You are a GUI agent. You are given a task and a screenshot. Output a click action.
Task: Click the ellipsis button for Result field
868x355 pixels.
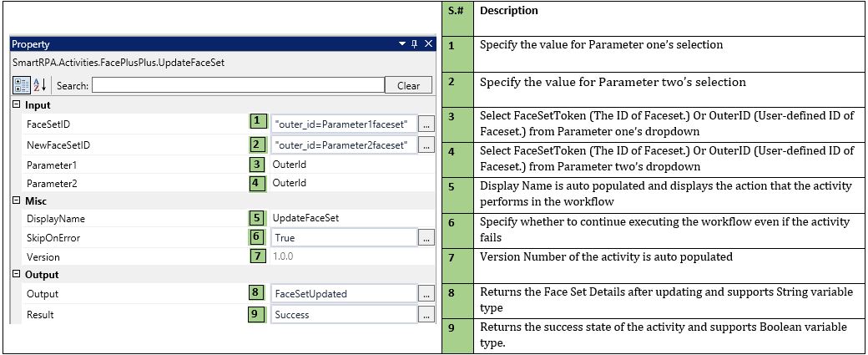point(426,315)
